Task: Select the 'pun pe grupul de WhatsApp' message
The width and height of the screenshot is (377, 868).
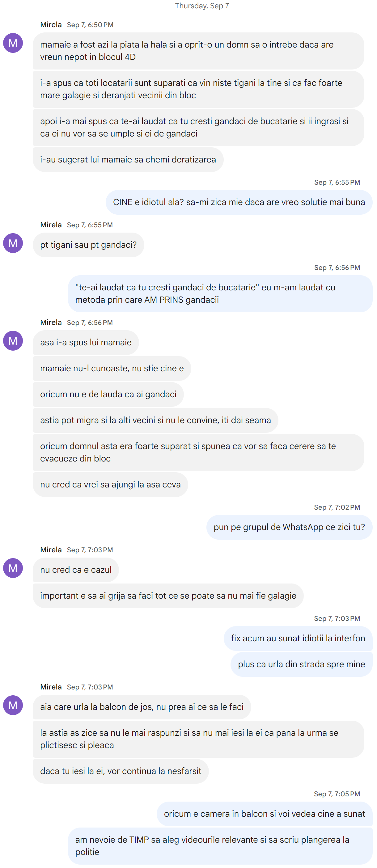Action: 289,527
